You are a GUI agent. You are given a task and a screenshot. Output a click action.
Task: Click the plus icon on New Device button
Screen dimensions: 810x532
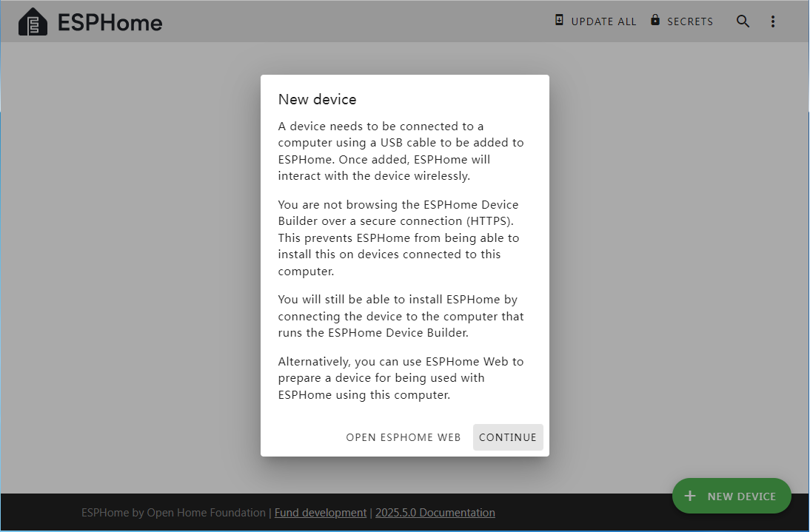pyautogui.click(x=690, y=496)
